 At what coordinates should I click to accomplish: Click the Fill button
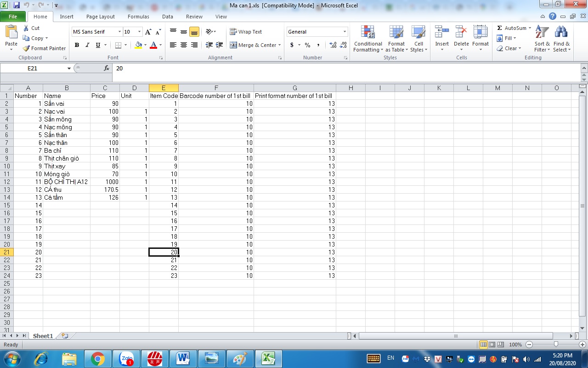click(x=507, y=38)
